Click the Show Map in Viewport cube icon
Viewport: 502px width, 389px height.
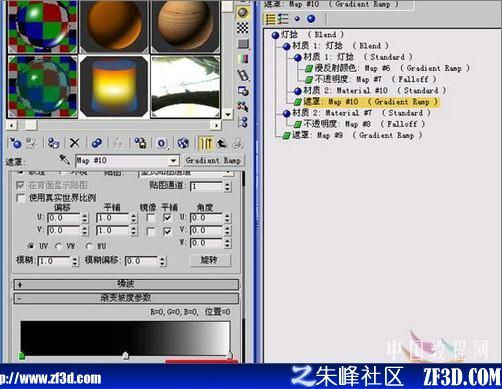(x=183, y=143)
